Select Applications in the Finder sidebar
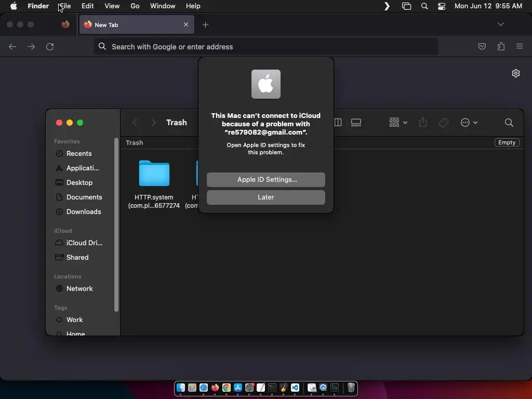 click(x=84, y=168)
